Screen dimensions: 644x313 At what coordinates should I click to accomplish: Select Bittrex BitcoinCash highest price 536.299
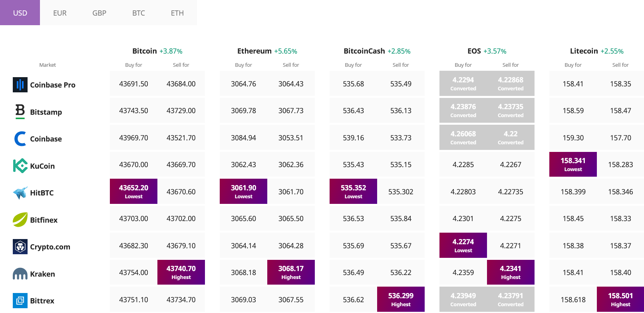tap(401, 299)
